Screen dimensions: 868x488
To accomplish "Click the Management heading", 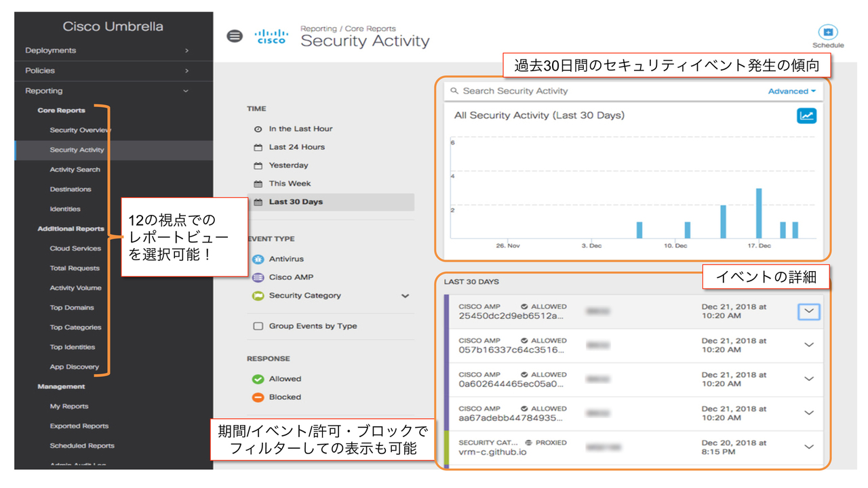I will click(x=61, y=386).
